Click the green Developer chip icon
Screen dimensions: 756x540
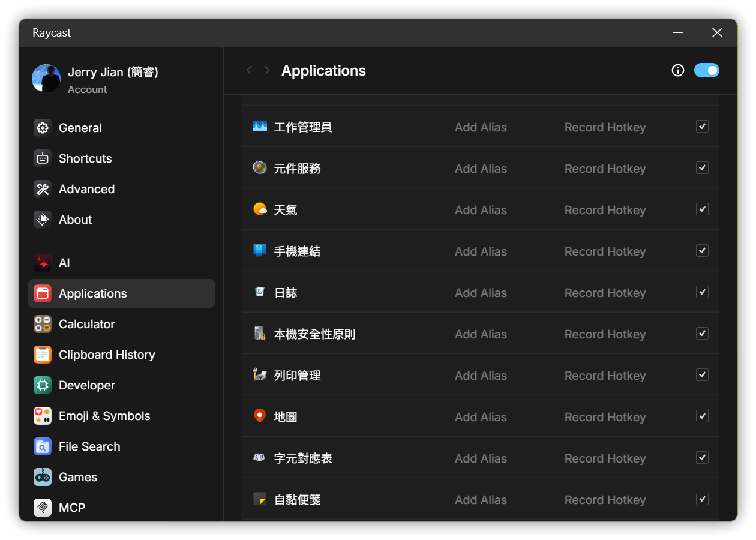43,385
